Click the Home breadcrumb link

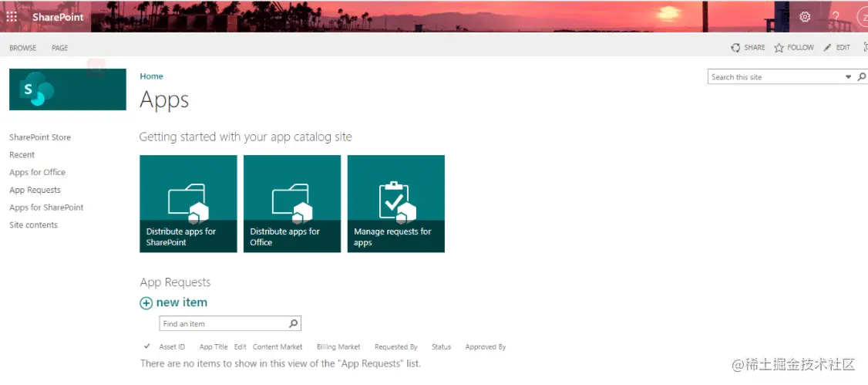click(x=151, y=76)
